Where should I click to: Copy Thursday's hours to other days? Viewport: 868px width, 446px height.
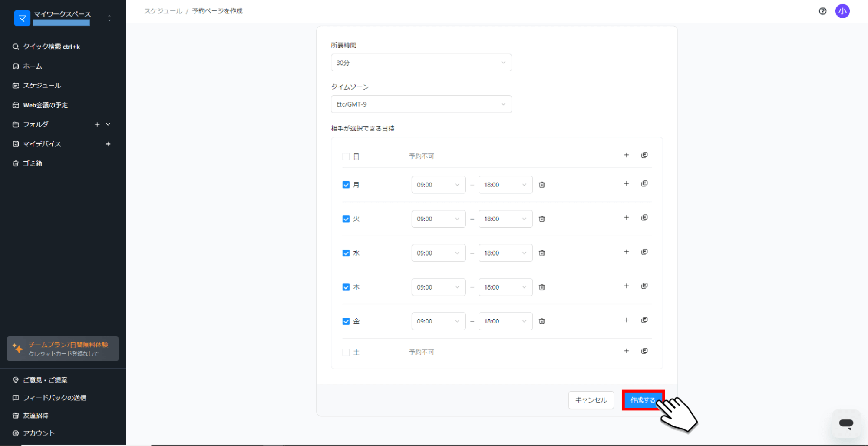pyautogui.click(x=644, y=286)
